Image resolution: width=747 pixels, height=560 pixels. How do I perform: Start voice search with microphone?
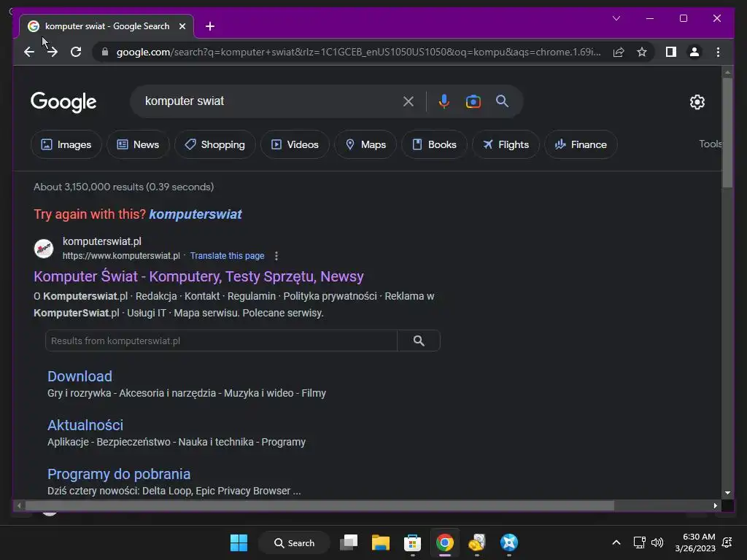tap(444, 101)
